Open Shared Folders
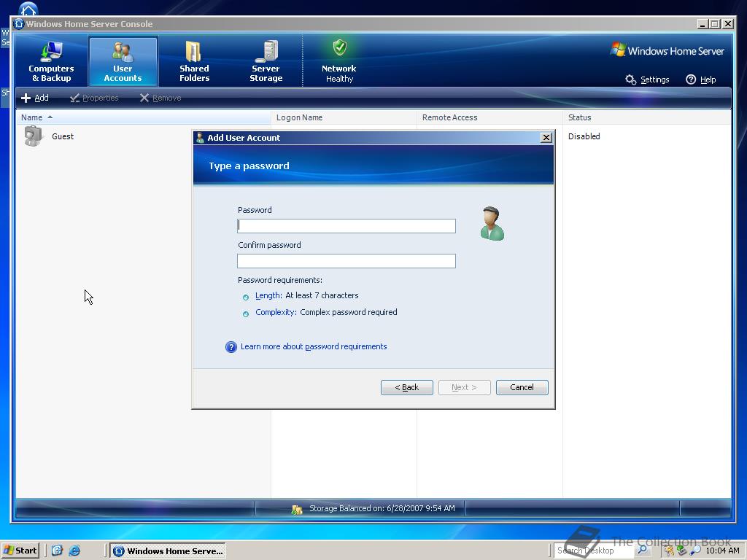This screenshot has height=560, width=747. click(x=193, y=61)
